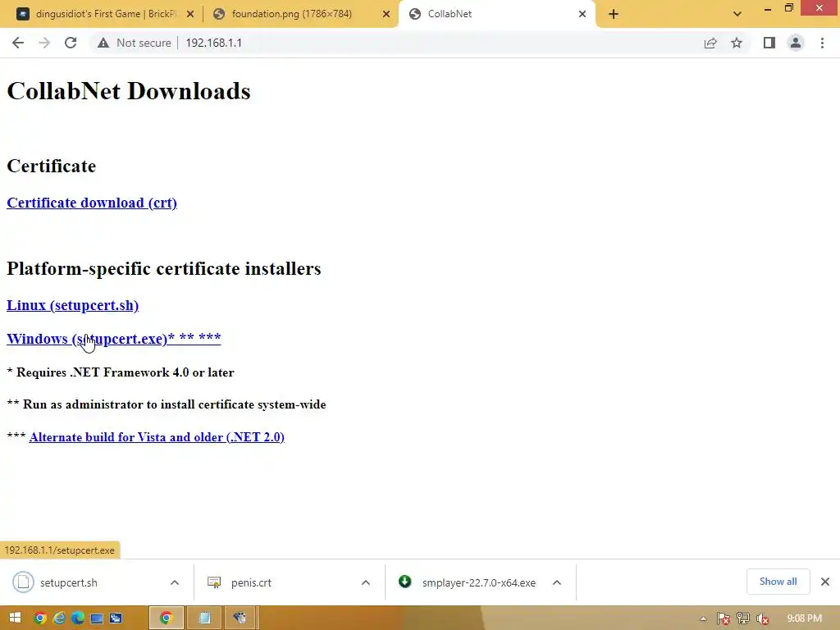The width and height of the screenshot is (840, 630).
Task: Open Action Center flag icon
Action: point(724,619)
